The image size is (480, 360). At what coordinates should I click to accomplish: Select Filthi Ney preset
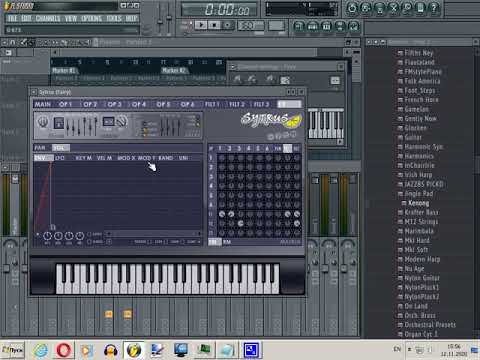(418, 53)
